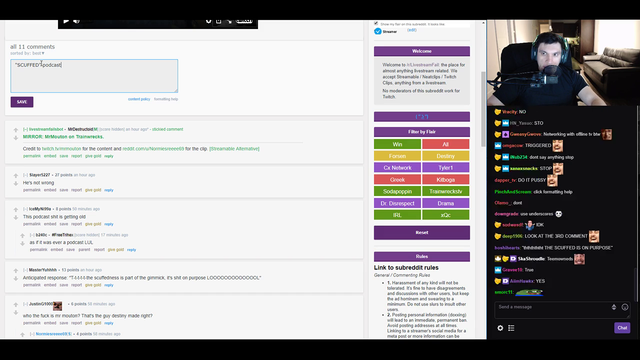Collapse b240c's reply with [–]
This screenshot has height=360, width=640.
(x=32, y=235)
